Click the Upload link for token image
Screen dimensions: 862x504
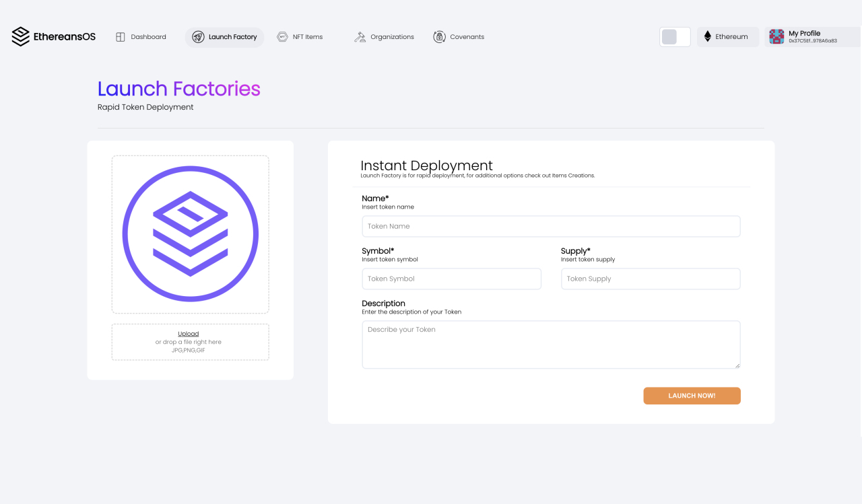(x=189, y=333)
